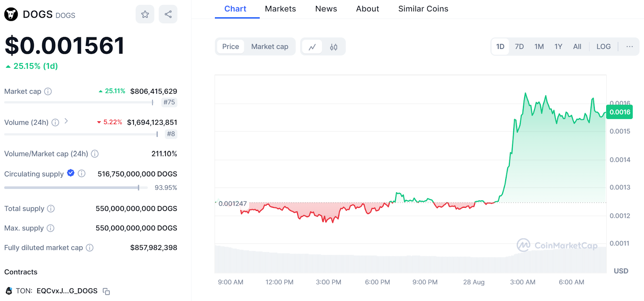Screen dimensions: 644x301
Task: Click the $857,982,398 diluted cap value
Action: pyautogui.click(x=154, y=248)
